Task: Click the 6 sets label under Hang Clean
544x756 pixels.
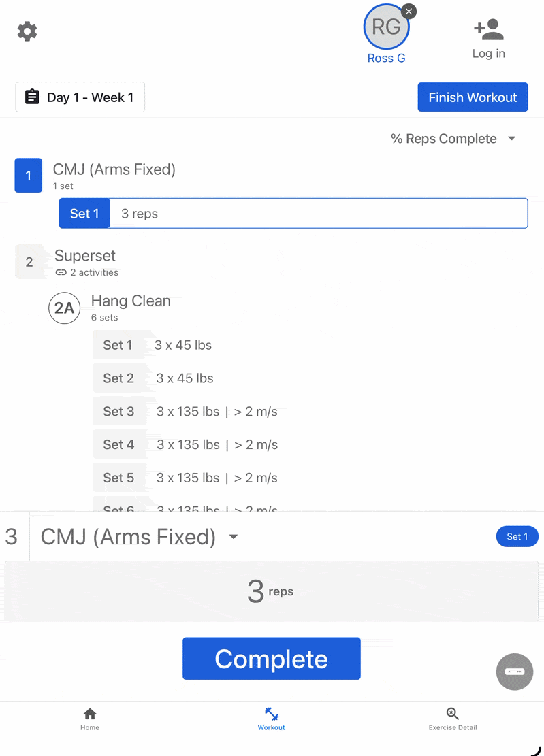Action: click(105, 318)
